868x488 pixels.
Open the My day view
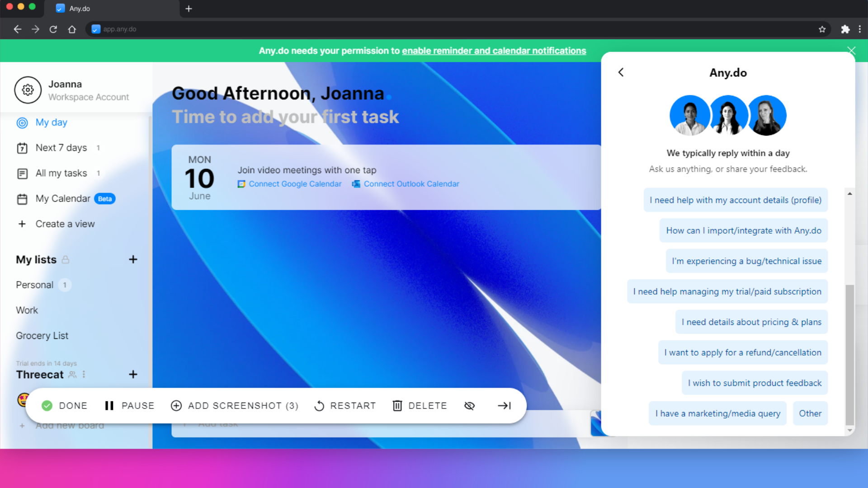click(51, 122)
